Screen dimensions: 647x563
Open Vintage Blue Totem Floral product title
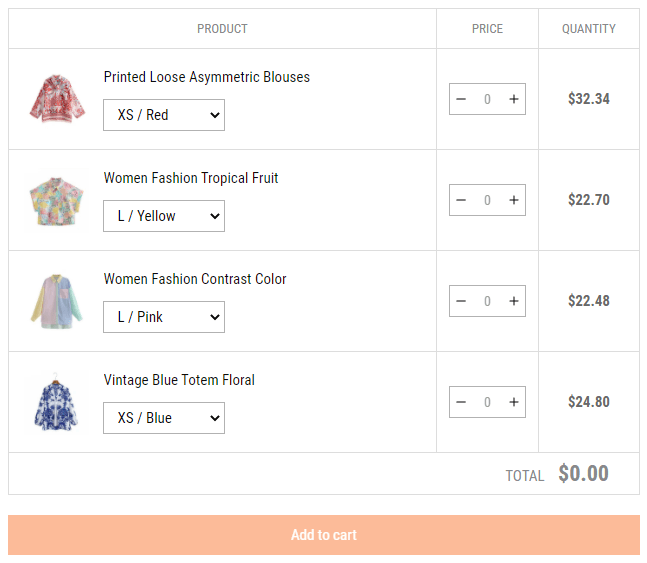tap(179, 380)
